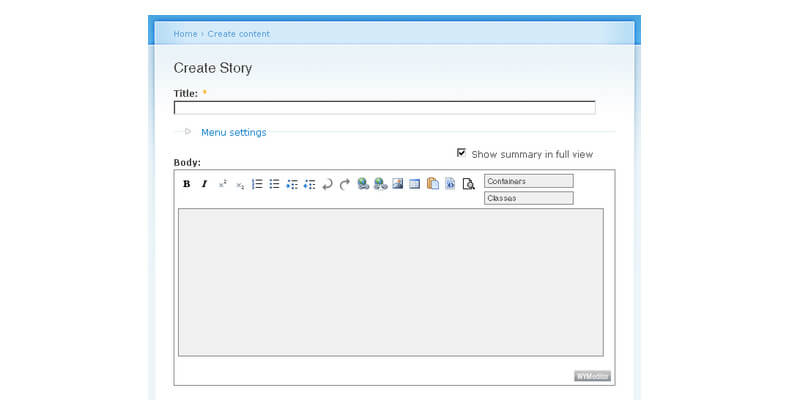800x400 pixels.
Task: Open the preview magnifier icon
Action: pyautogui.click(x=467, y=184)
